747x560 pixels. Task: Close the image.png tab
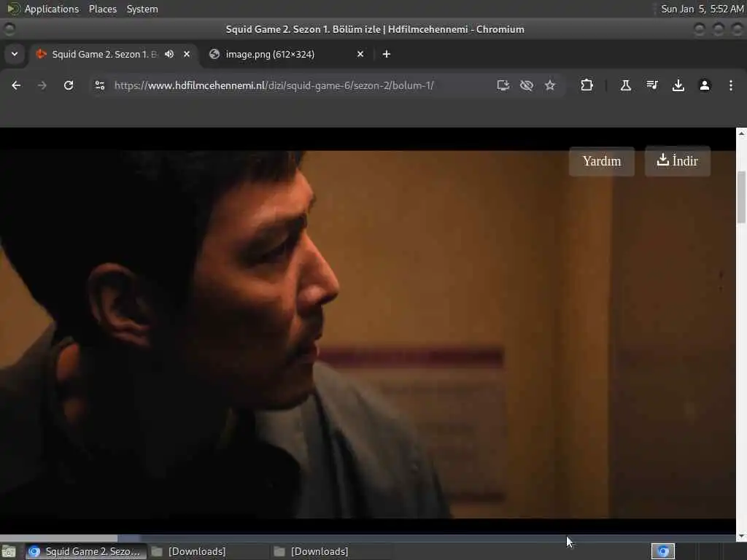pyautogui.click(x=360, y=54)
